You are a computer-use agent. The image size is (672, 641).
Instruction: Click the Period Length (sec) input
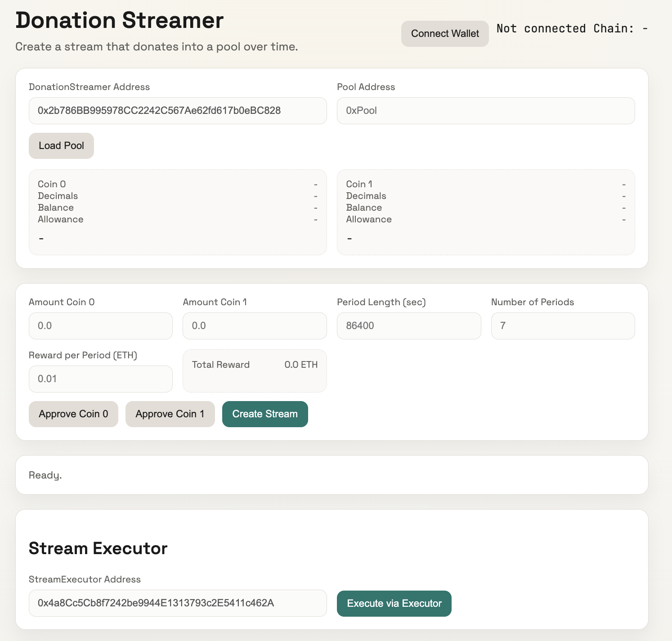408,326
